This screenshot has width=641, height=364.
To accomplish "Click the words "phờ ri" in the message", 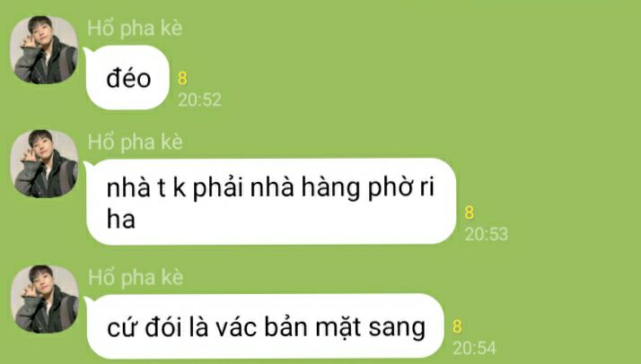I will [x=401, y=188].
